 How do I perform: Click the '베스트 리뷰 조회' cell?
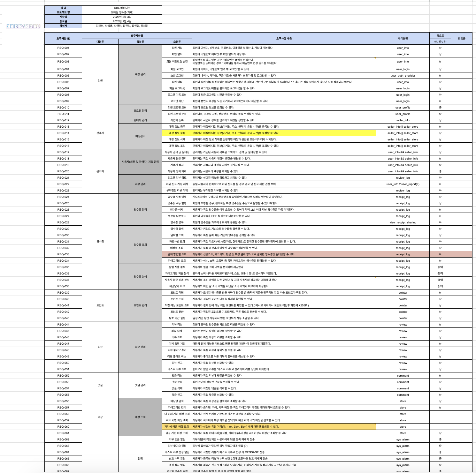pyautogui.click(x=177, y=369)
